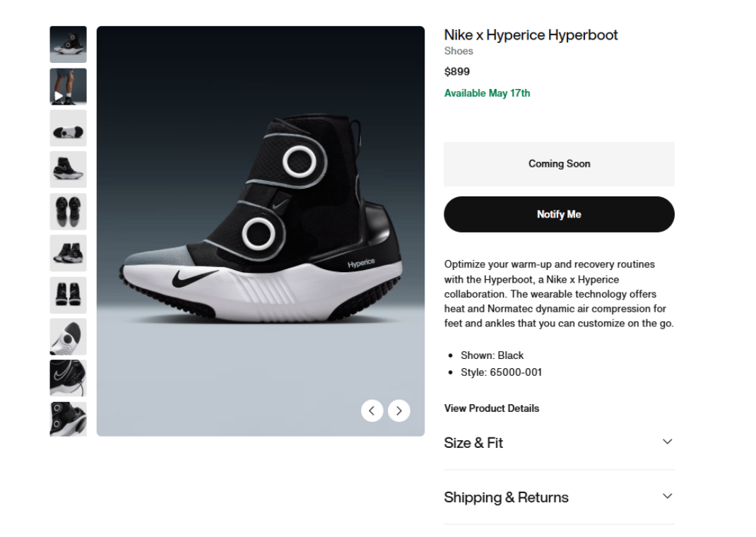Open the Nike swoosh close-up thumbnail
The image size is (756, 537).
coord(68,378)
